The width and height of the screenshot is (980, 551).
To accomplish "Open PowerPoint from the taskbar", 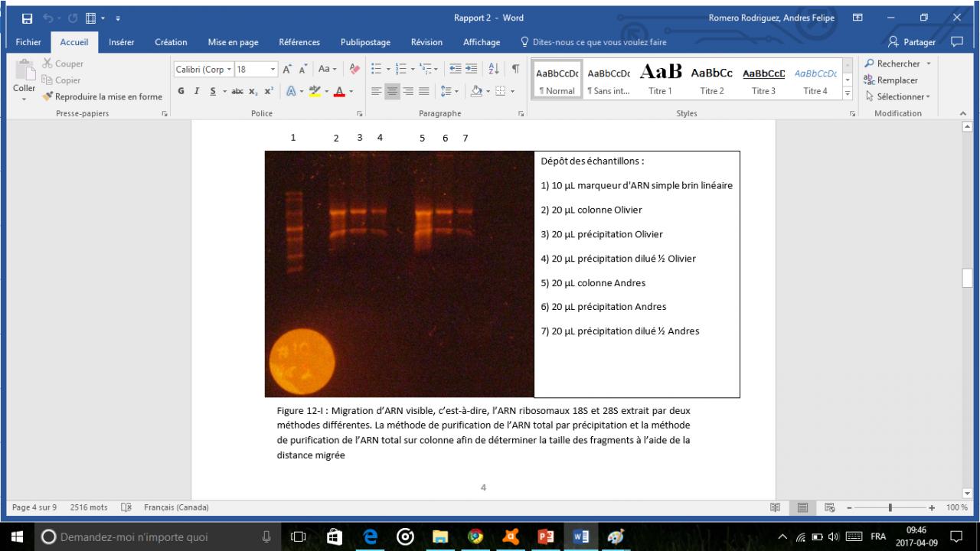I will pyautogui.click(x=547, y=536).
